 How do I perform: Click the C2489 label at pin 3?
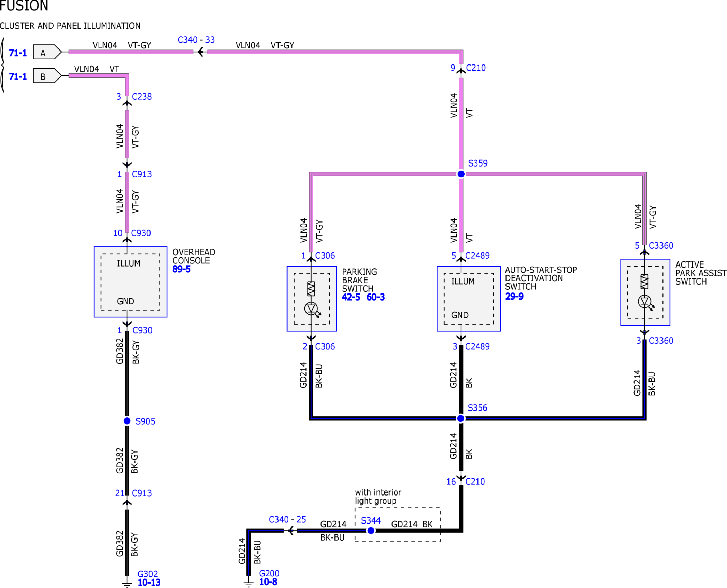click(477, 347)
